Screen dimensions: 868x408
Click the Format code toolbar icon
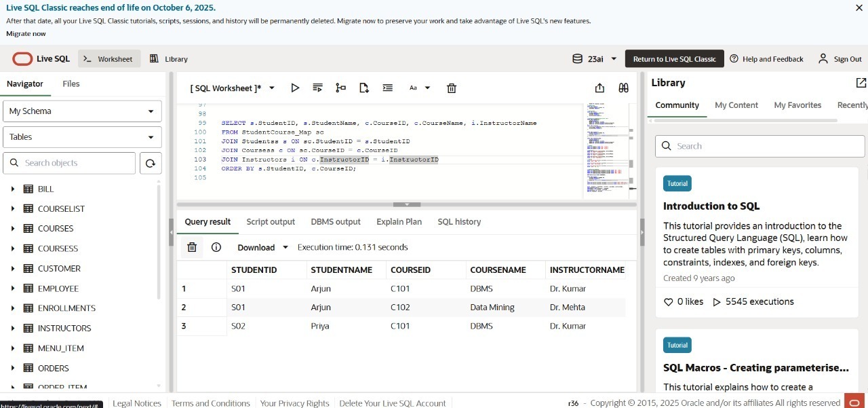[x=387, y=88]
